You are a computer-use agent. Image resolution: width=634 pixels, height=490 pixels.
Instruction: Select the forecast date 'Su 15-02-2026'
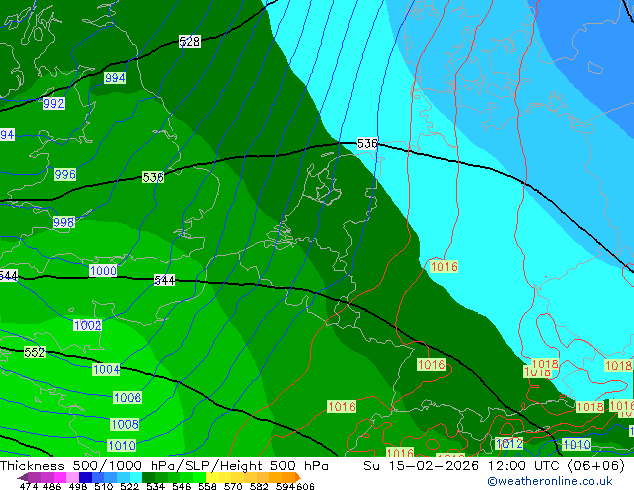421,466
